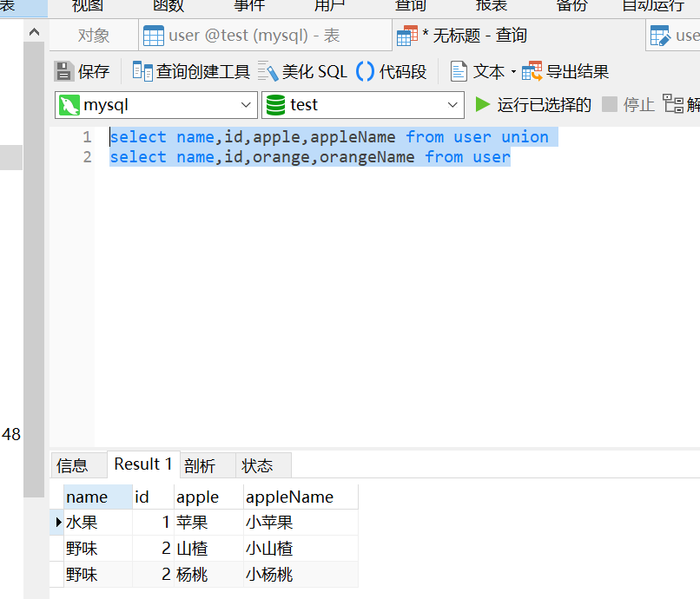Open the 备份 menu item

tap(571, 6)
